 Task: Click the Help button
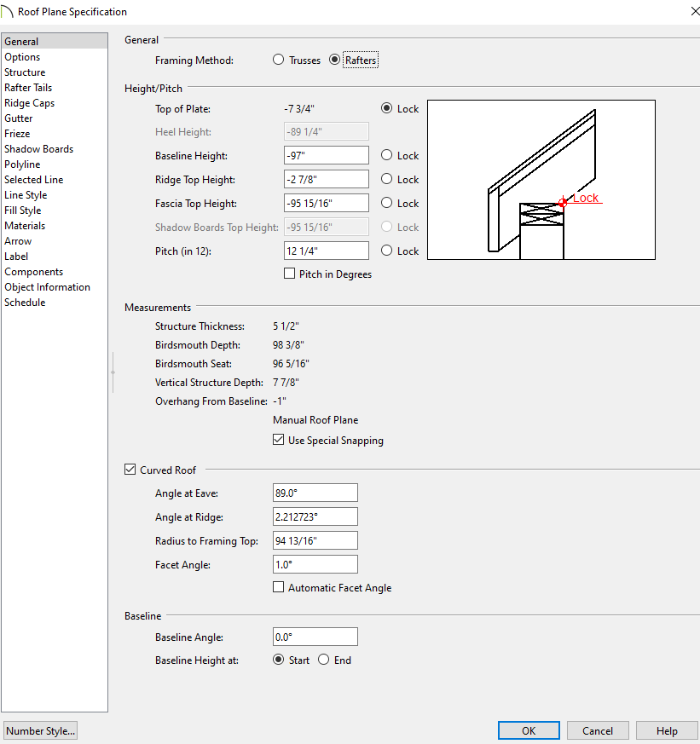point(667,730)
